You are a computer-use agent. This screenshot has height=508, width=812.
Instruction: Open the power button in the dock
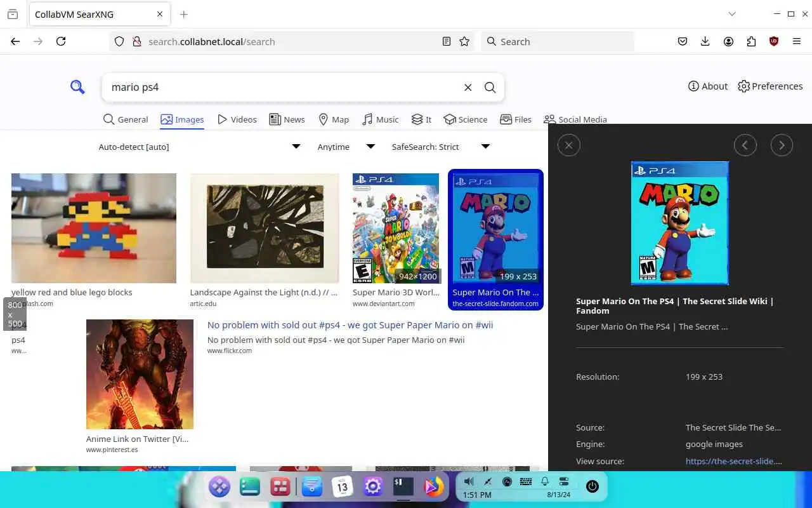click(592, 486)
